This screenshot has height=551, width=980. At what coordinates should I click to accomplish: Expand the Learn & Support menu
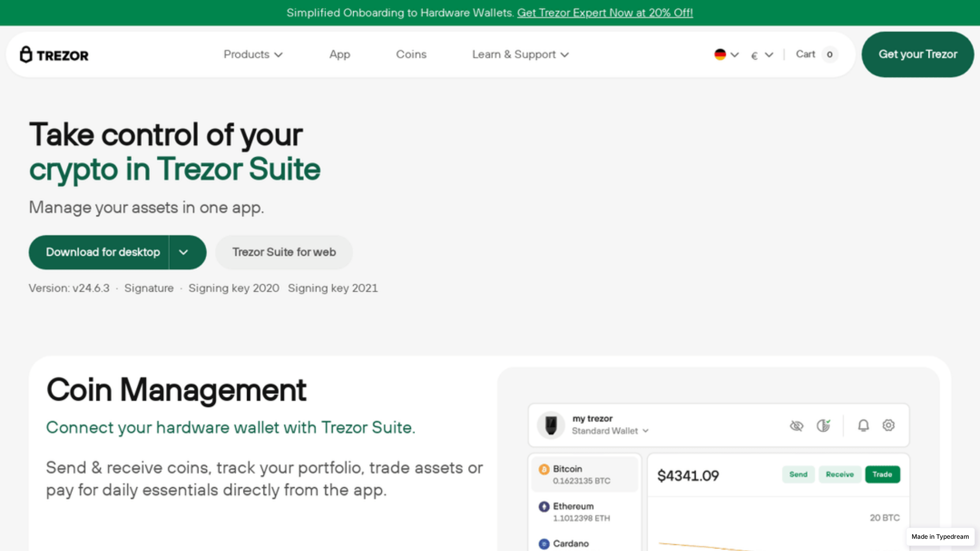(x=521, y=55)
